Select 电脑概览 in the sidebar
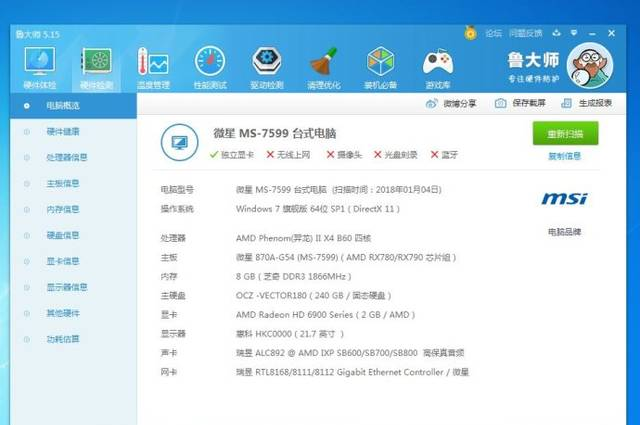The image size is (640, 425). pos(73,106)
